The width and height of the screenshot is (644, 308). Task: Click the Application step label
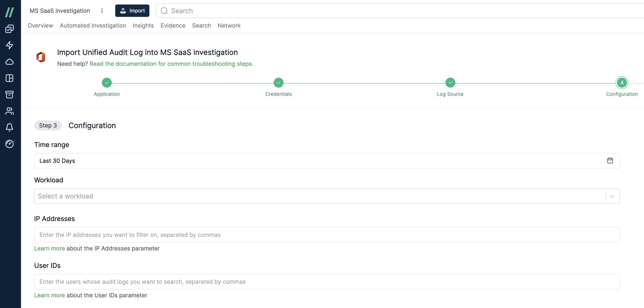107,94
